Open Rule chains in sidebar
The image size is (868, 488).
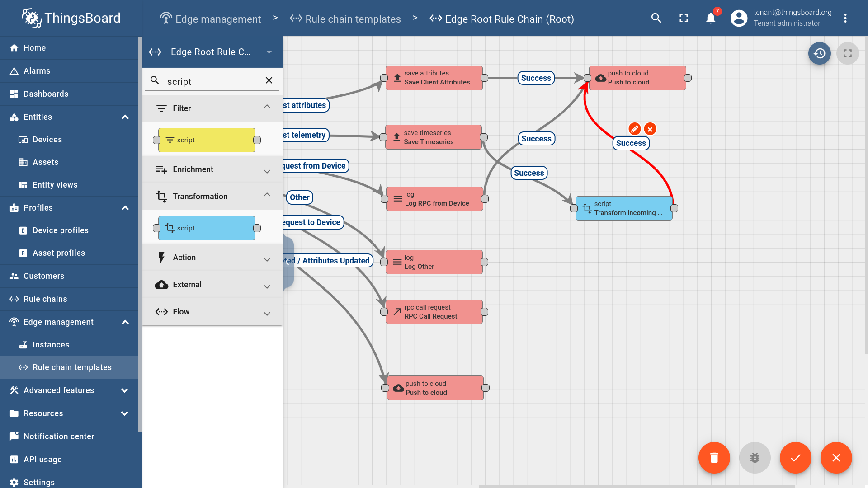coord(45,299)
